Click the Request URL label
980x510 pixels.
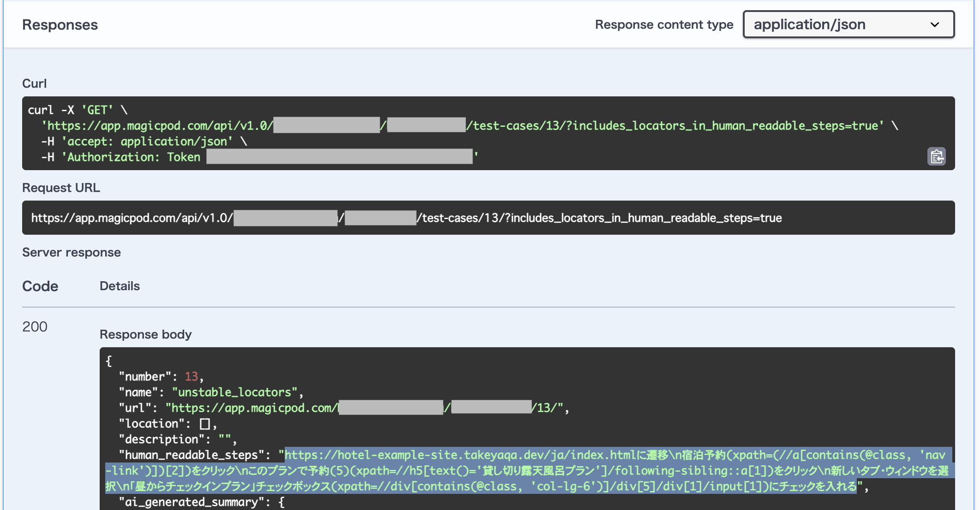coord(61,188)
